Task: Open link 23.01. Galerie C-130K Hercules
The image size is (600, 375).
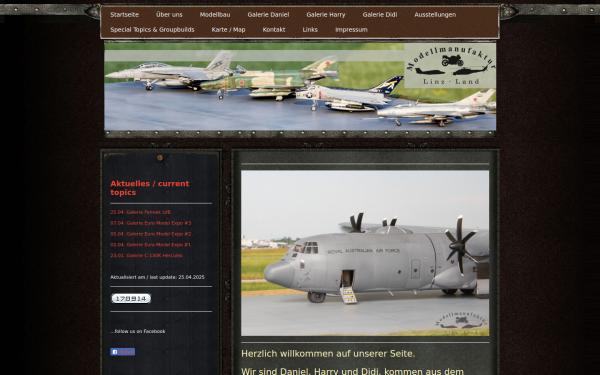Action: [146, 255]
